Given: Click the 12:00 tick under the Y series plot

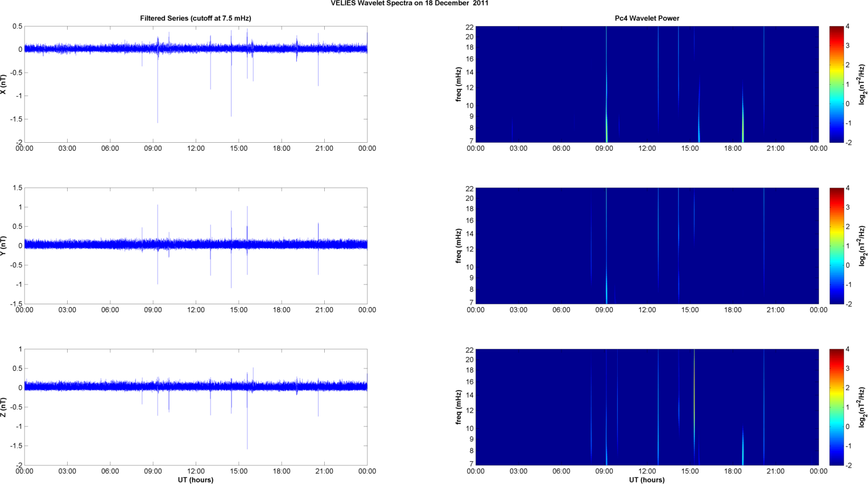Looking at the screenshot, I should pos(196,310).
